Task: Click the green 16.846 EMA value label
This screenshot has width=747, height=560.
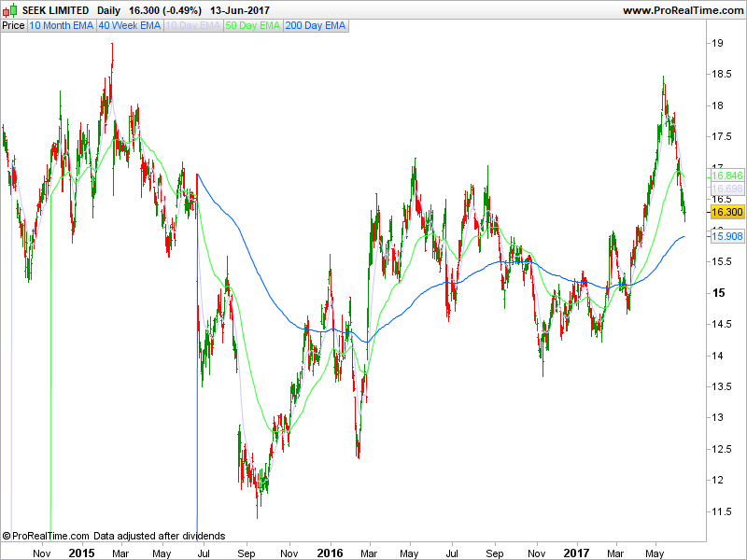Action: (727, 175)
